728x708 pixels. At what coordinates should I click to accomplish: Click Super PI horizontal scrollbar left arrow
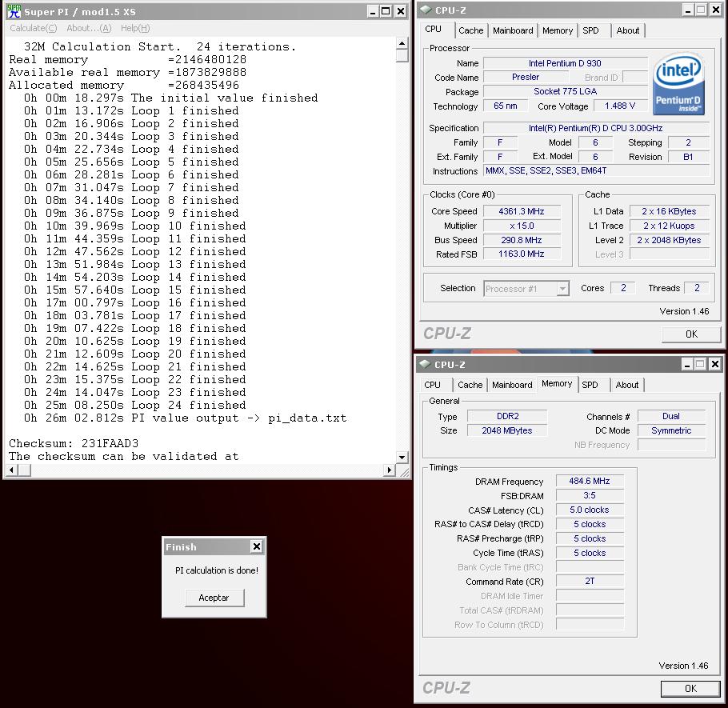11,470
